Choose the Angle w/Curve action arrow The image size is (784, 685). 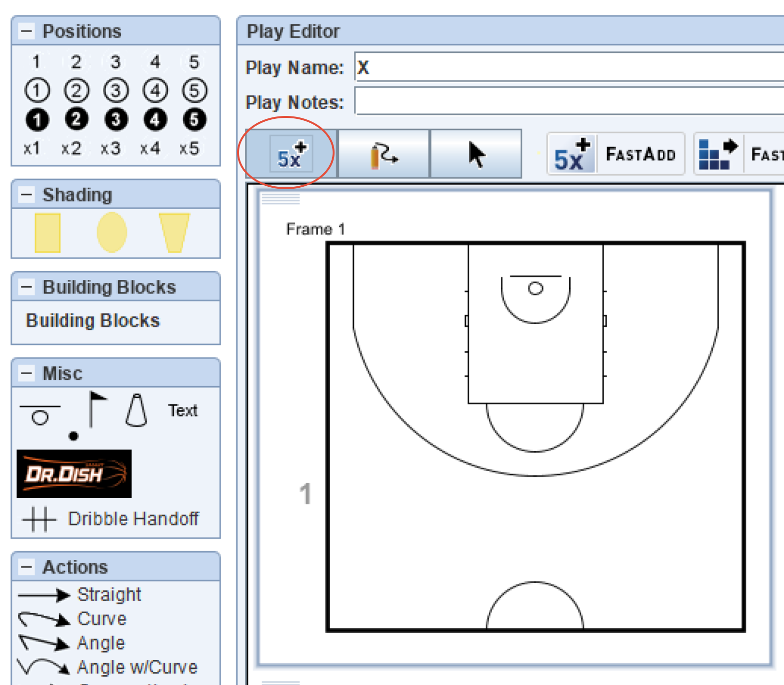(108, 668)
